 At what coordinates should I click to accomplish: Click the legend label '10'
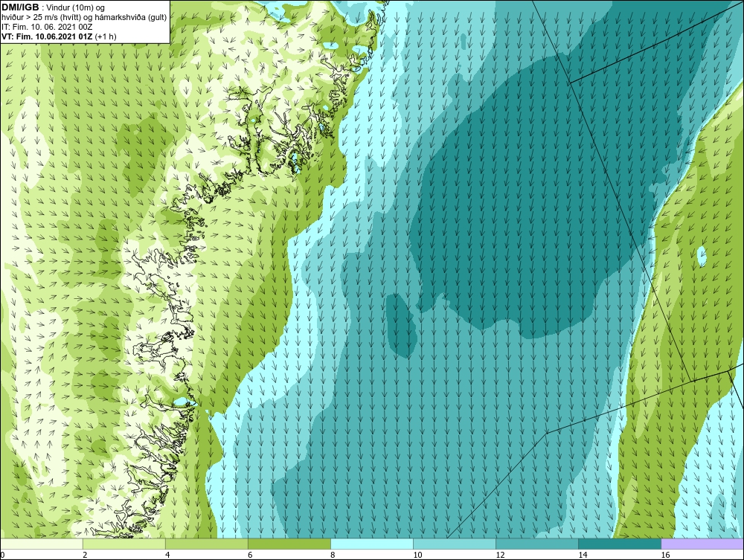(x=417, y=555)
